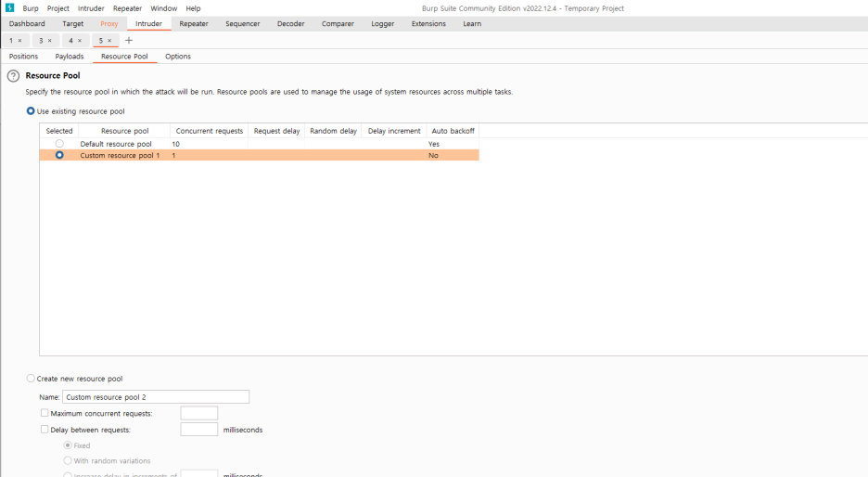Image resolution: width=868 pixels, height=477 pixels.
Task: Sort by the Request delay column header
Action: tap(276, 131)
